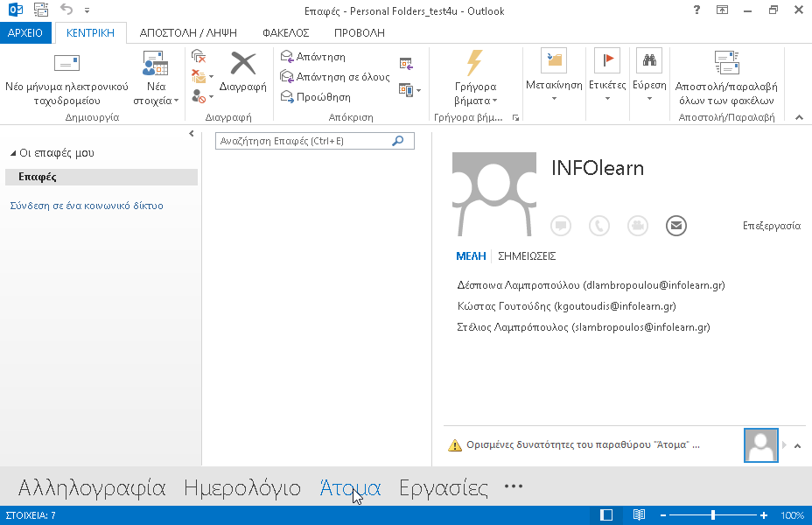The width and height of the screenshot is (812, 525).
Task: Click Απάντηση (Reply)
Action: pyautogui.click(x=312, y=56)
